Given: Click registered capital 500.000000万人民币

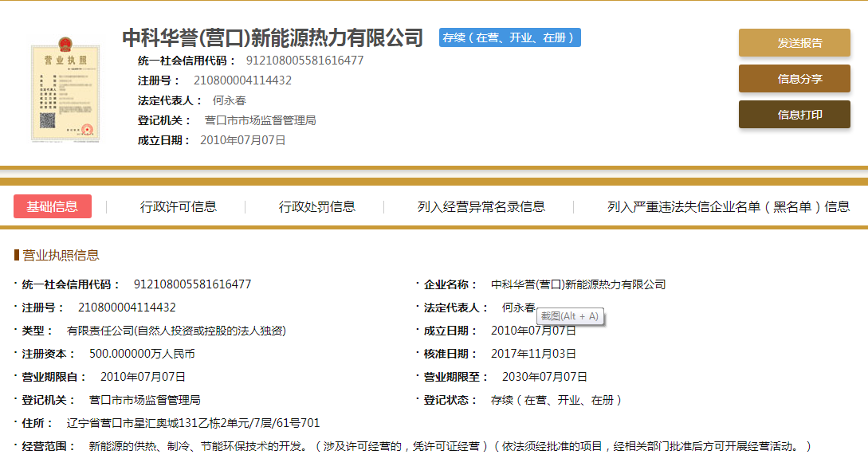Looking at the screenshot, I should click(x=142, y=354).
